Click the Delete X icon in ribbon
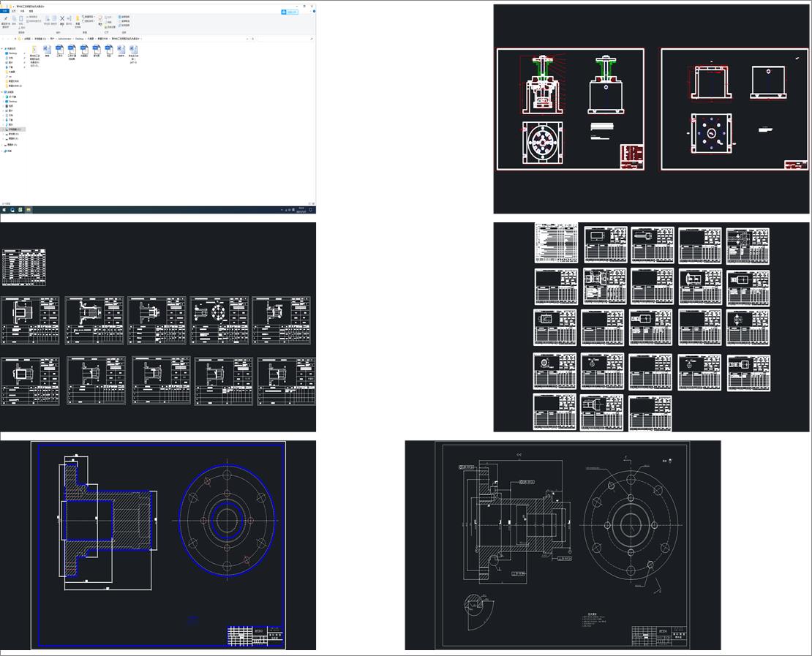The width and height of the screenshot is (812, 656). (x=62, y=20)
